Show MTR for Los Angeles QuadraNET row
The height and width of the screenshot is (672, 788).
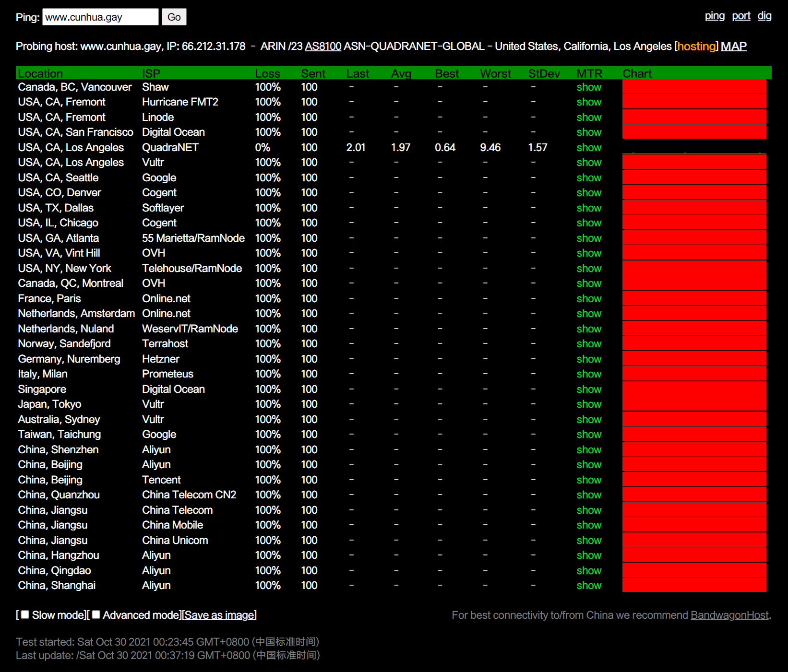click(x=589, y=147)
